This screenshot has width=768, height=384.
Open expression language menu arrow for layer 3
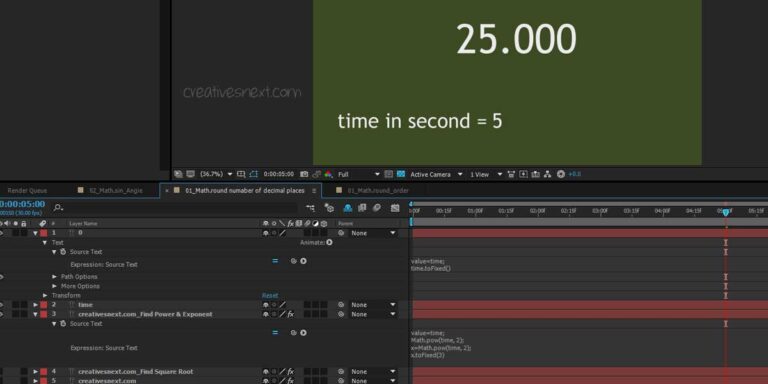pos(303,333)
